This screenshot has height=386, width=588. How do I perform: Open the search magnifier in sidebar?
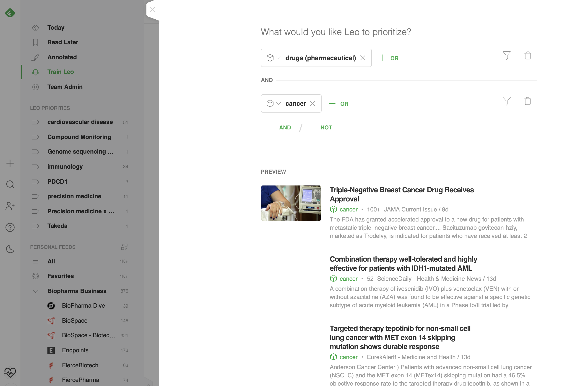[x=10, y=184]
